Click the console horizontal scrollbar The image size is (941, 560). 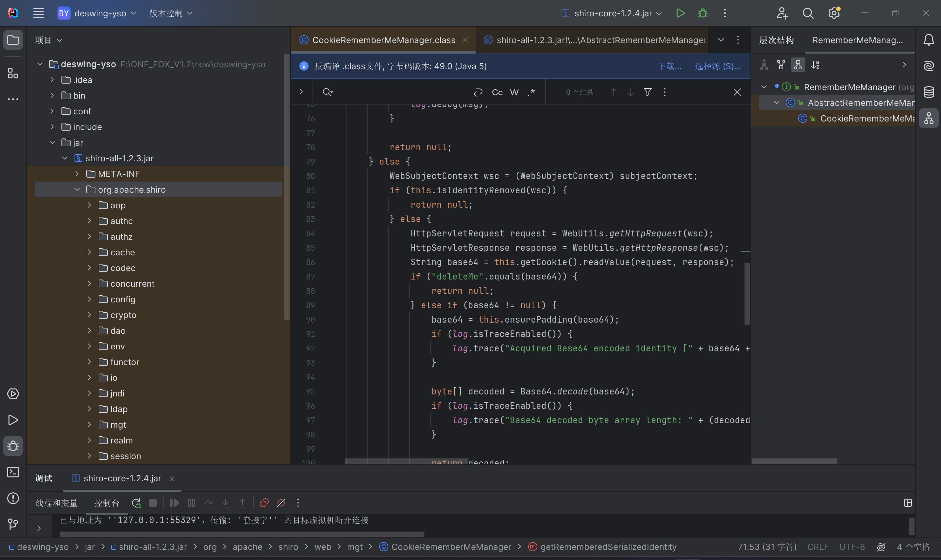[242, 534]
